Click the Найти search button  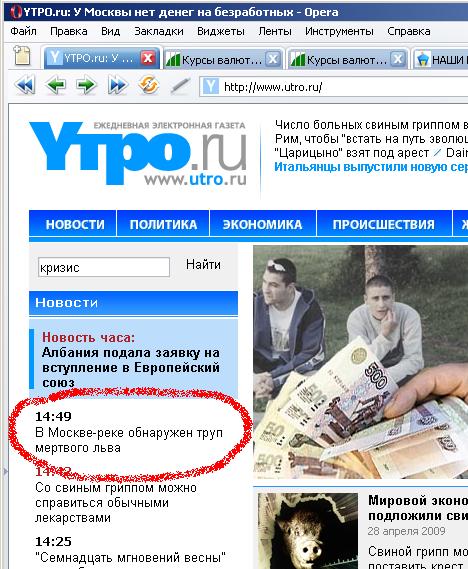203,265
